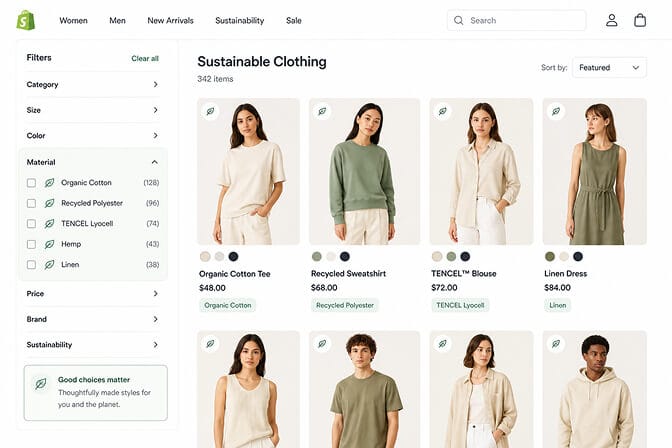Click leaf icon beside TENCEL Lyocell filter
Screen dimensions: 672x448
point(49,224)
